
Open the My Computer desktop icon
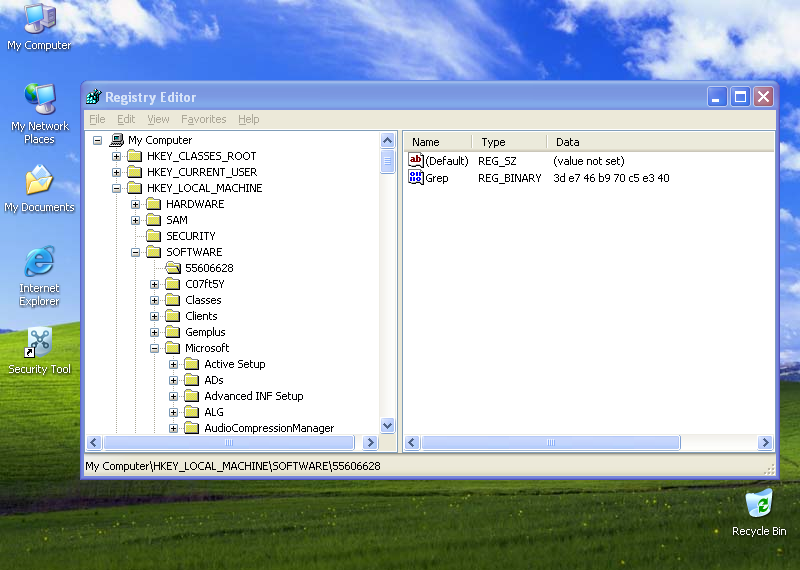(x=39, y=26)
